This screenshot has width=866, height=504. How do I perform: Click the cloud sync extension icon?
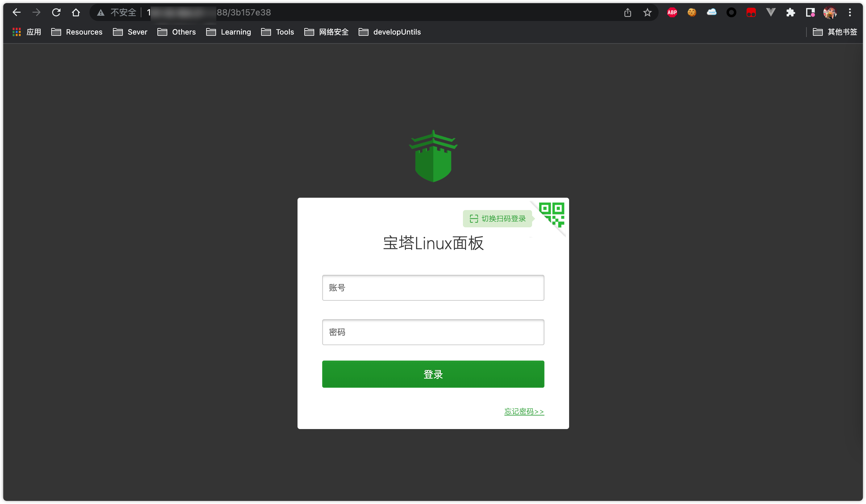[712, 12]
